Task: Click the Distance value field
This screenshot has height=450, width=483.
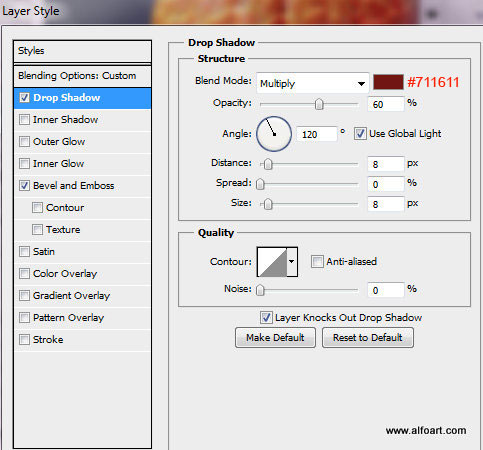Action: click(386, 164)
